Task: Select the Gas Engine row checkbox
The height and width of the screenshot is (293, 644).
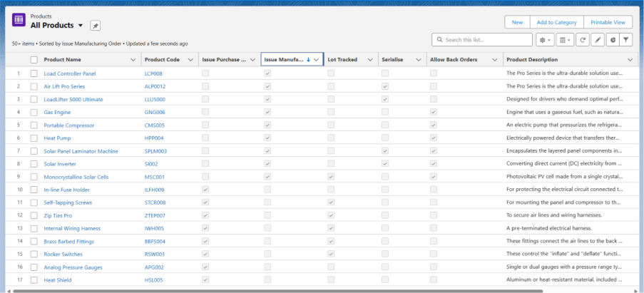Action: [34, 113]
